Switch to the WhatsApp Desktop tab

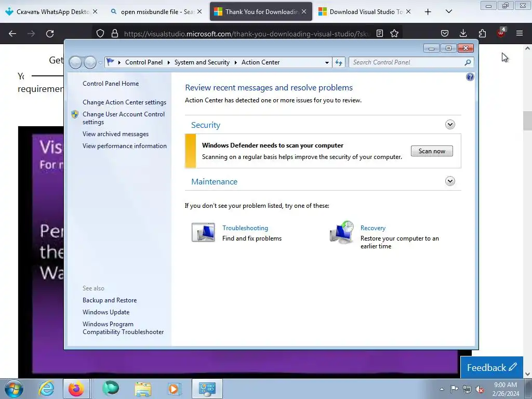pyautogui.click(x=52, y=12)
